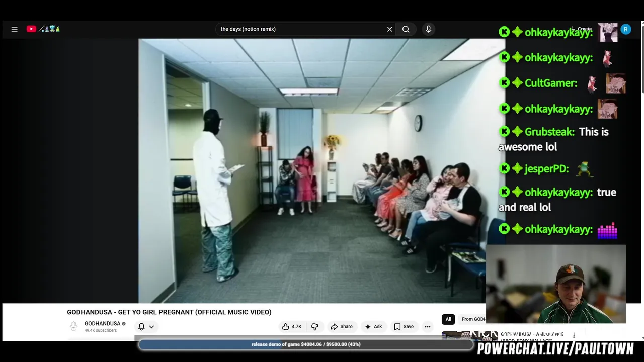Click the POWERCHAT.LIVE/PAULTOWN text
The width and height of the screenshot is (644, 362).
[x=555, y=349]
